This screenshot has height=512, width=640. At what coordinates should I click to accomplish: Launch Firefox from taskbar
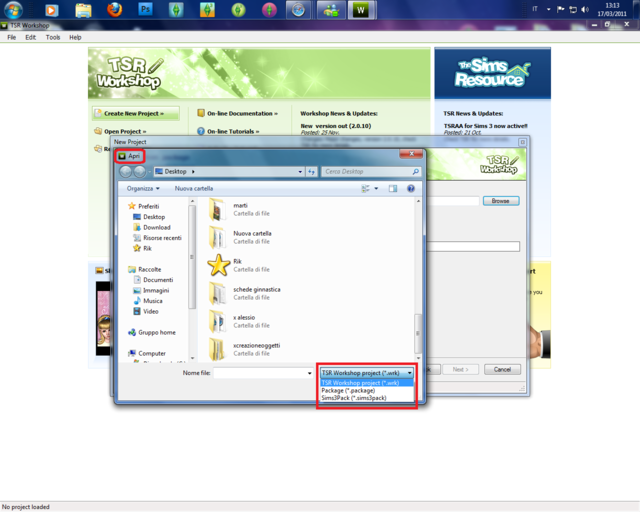(115, 10)
